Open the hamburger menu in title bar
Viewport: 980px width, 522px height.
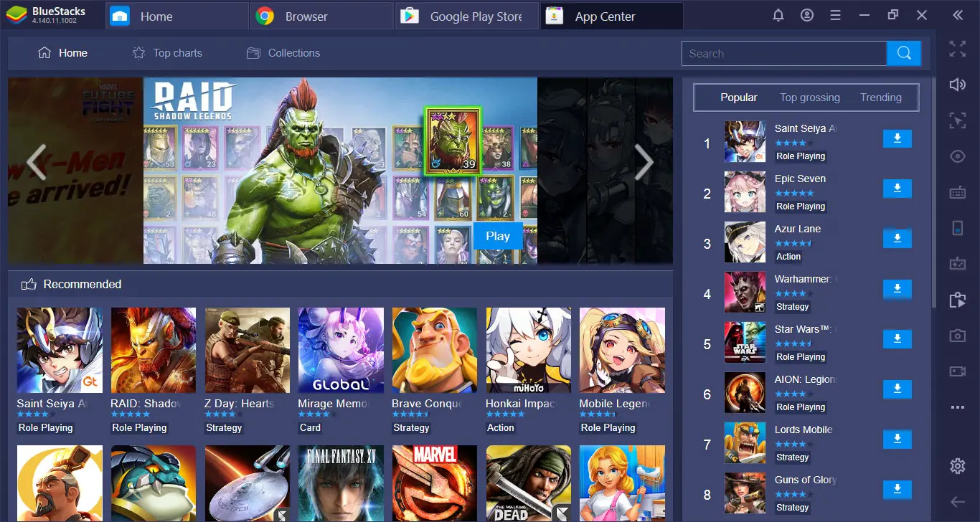pos(835,16)
